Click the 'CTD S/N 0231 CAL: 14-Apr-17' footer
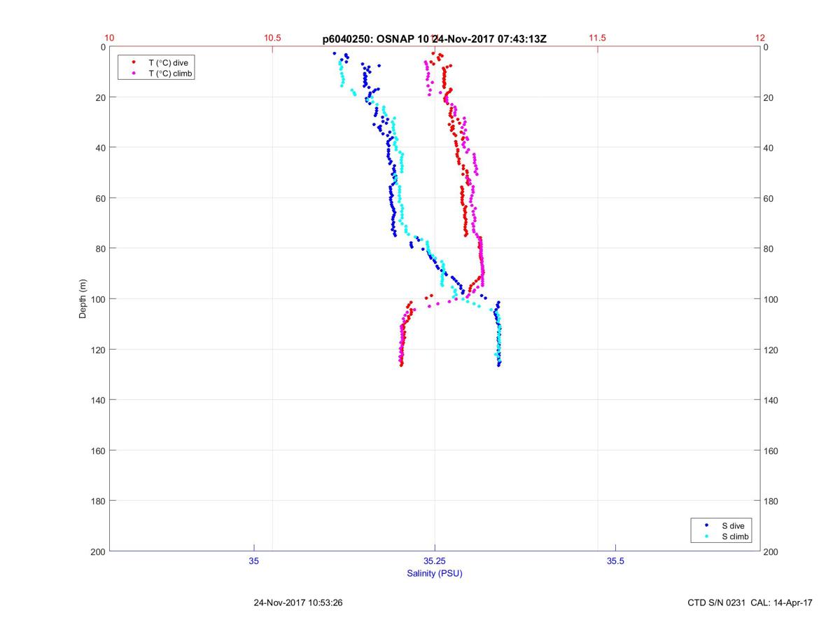Image resolution: width=840 pixels, height=620 pixels. (750, 602)
